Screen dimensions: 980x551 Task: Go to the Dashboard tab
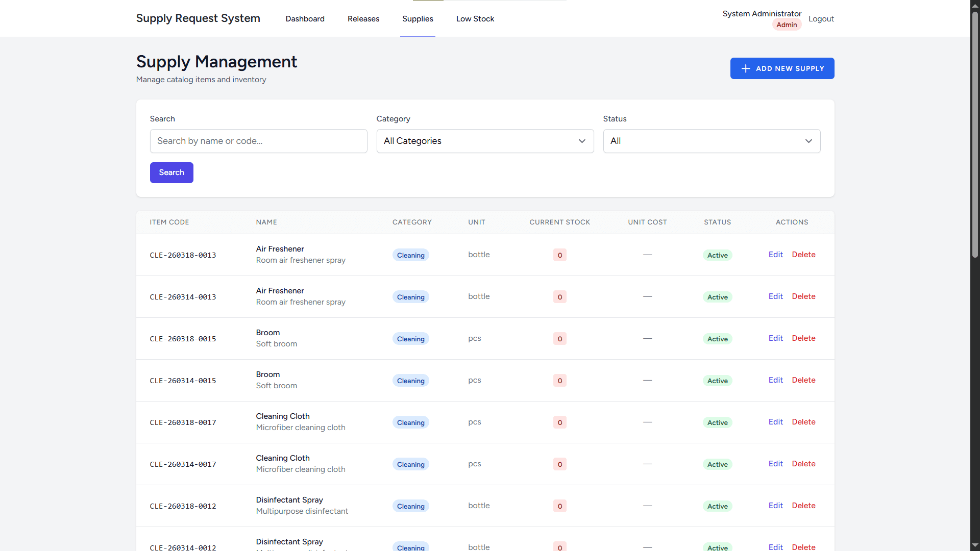(x=305, y=19)
